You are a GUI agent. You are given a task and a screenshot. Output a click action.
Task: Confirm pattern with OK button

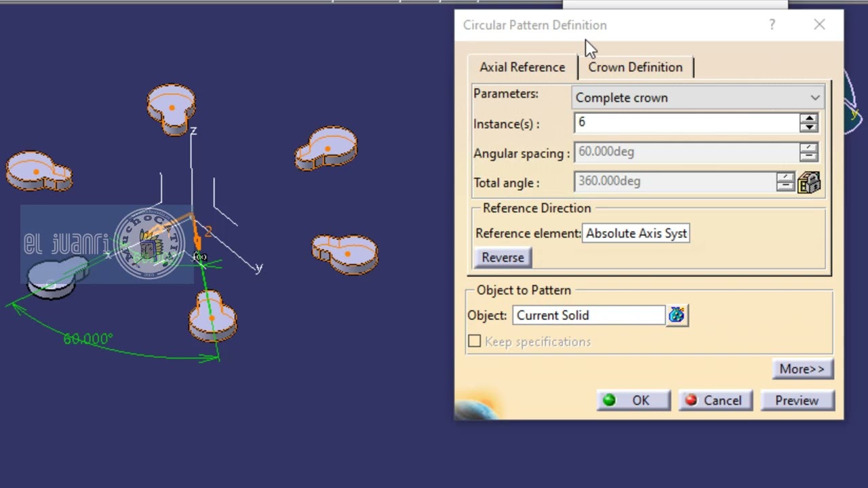pos(633,401)
